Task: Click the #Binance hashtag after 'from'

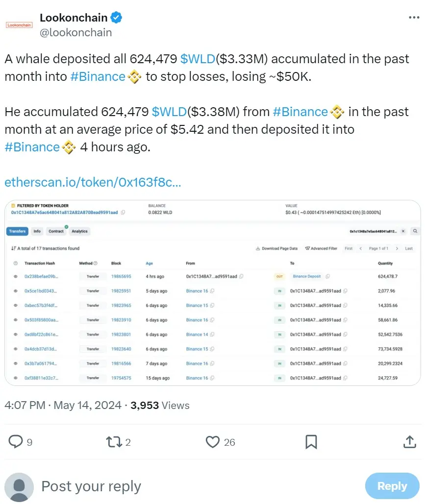Action: click(300, 112)
